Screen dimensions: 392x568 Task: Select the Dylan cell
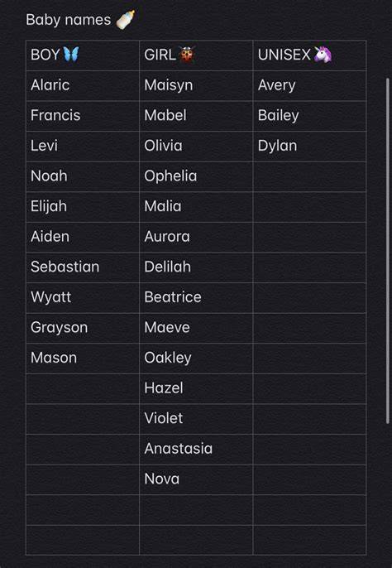[x=309, y=146]
